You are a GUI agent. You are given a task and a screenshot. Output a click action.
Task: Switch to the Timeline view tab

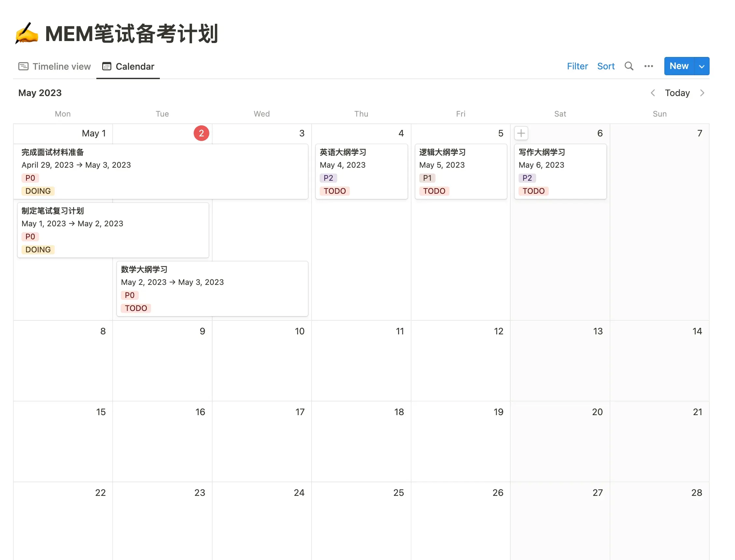(x=62, y=66)
